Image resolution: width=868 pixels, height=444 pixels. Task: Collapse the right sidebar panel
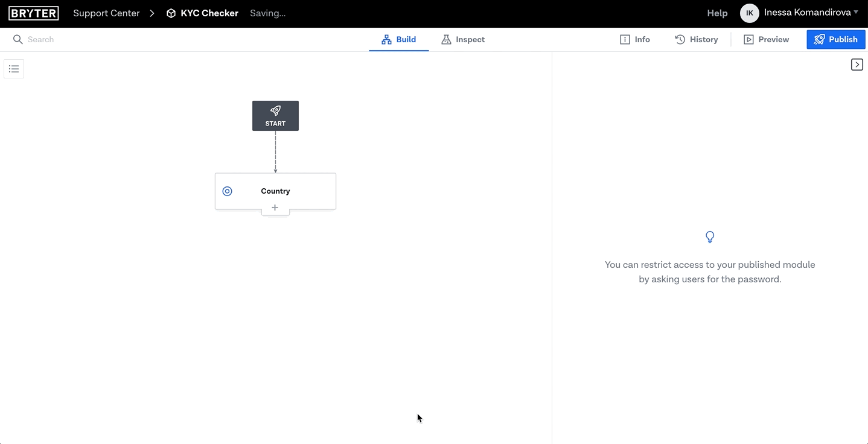[x=857, y=65]
